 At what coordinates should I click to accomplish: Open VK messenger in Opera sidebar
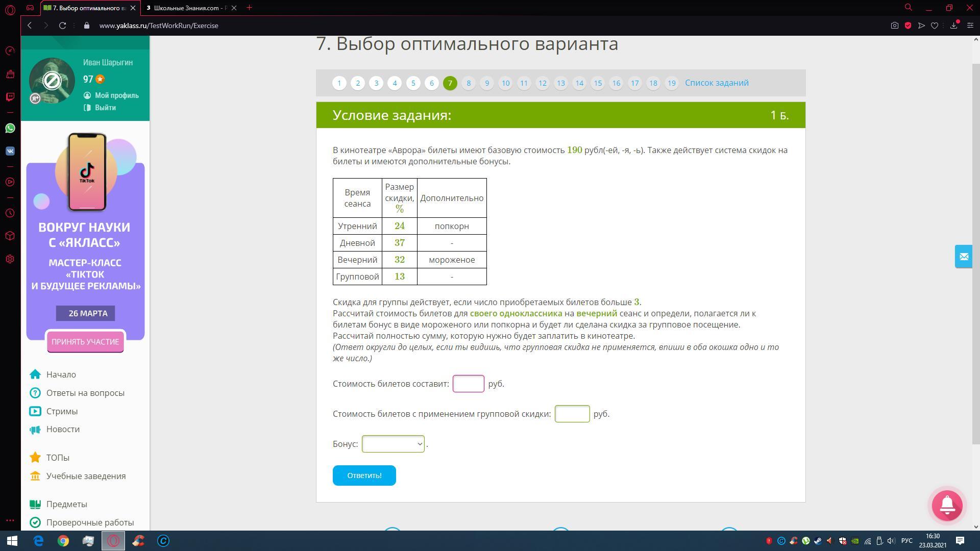(10, 151)
